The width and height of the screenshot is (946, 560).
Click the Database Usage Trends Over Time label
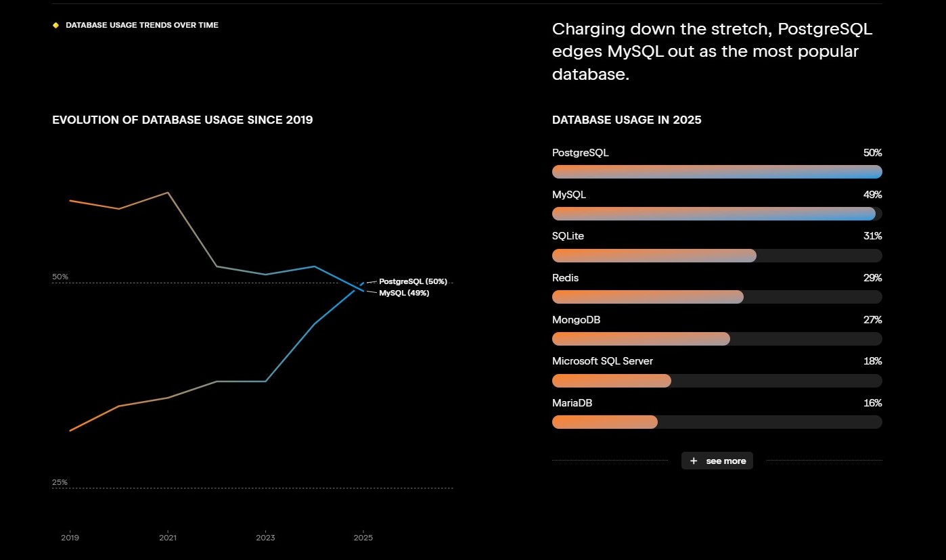pyautogui.click(x=142, y=25)
